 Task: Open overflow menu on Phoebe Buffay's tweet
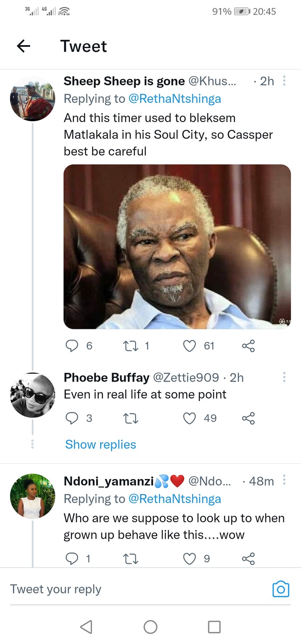click(x=284, y=377)
